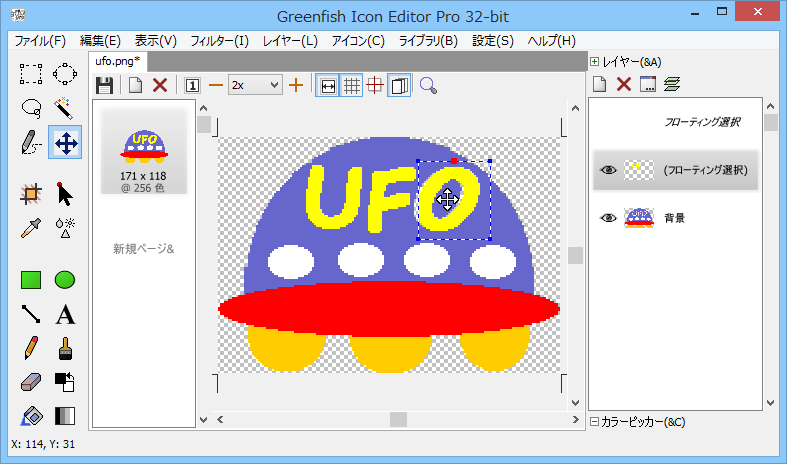Open the 2x zoom level dropdown
787x464 pixels.
tap(255, 85)
